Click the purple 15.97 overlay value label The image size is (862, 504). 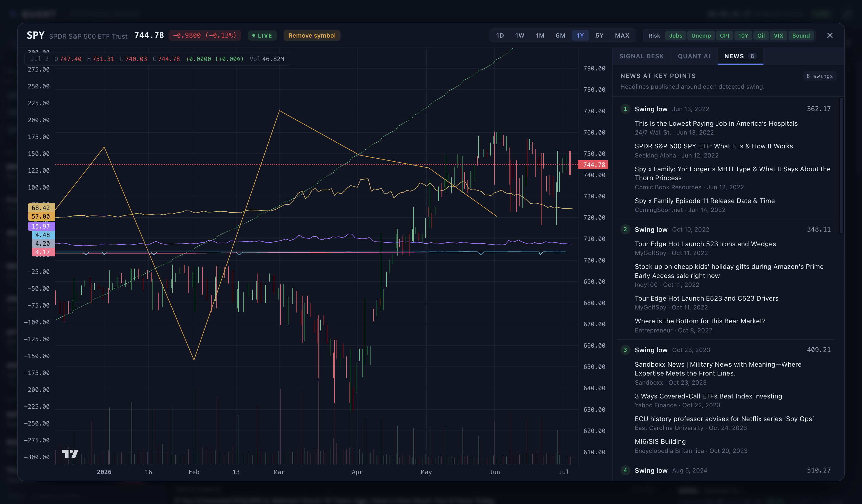click(41, 226)
